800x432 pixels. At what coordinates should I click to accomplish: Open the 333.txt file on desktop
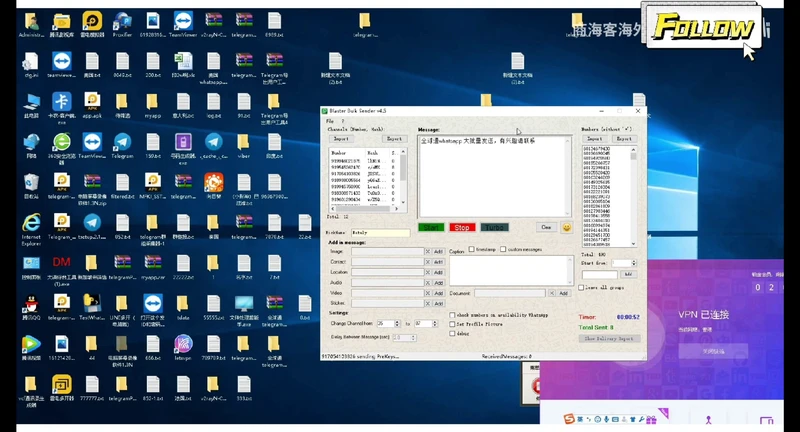click(x=243, y=389)
